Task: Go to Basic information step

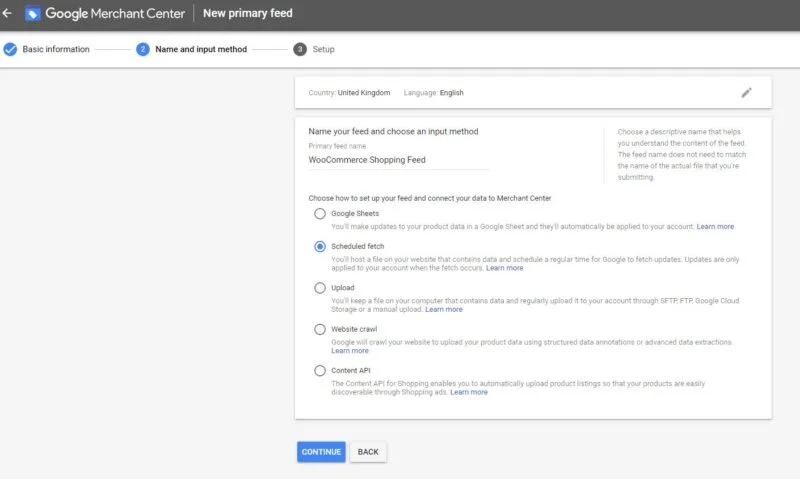Action: (56, 49)
